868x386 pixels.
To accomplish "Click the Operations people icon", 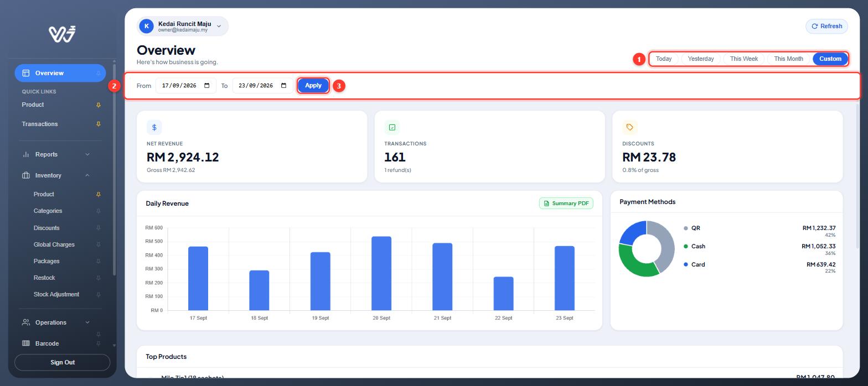I will point(26,322).
